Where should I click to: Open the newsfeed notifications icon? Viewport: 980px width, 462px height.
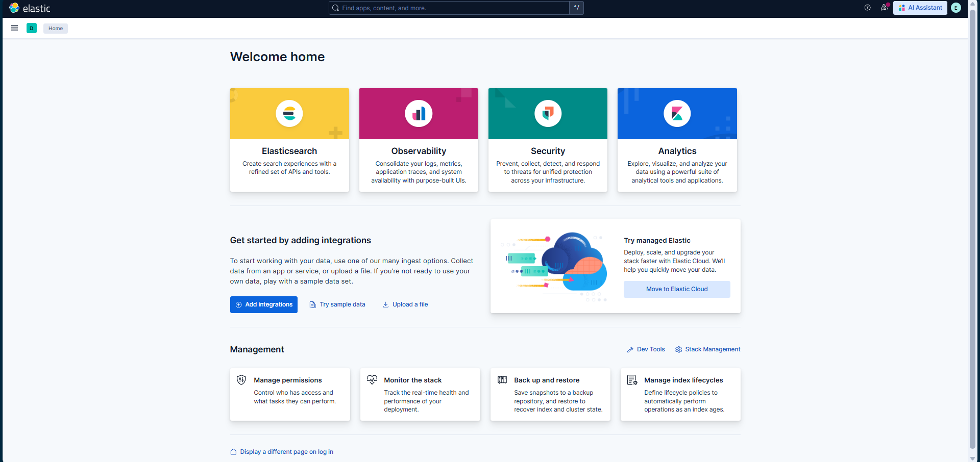click(x=884, y=8)
